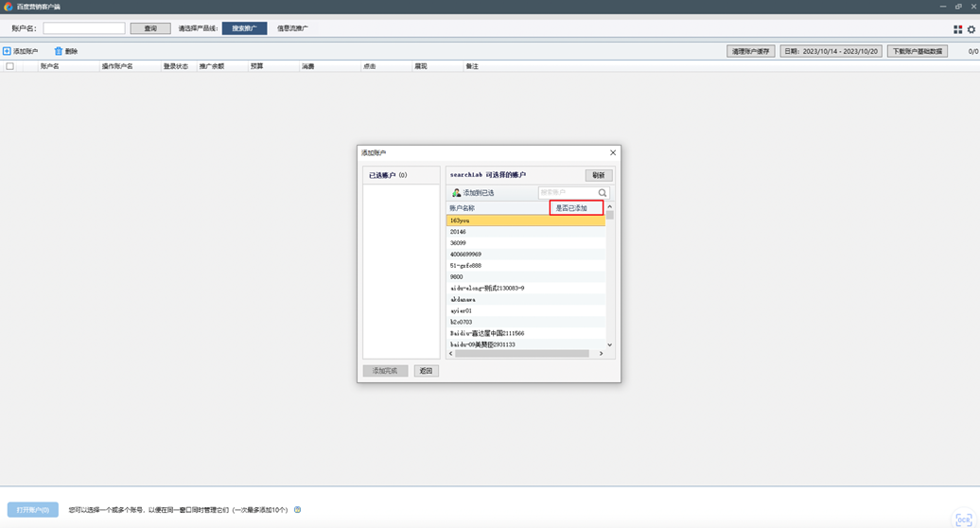Click the OCR icon at bottom right
980x528 pixels.
[963, 519]
